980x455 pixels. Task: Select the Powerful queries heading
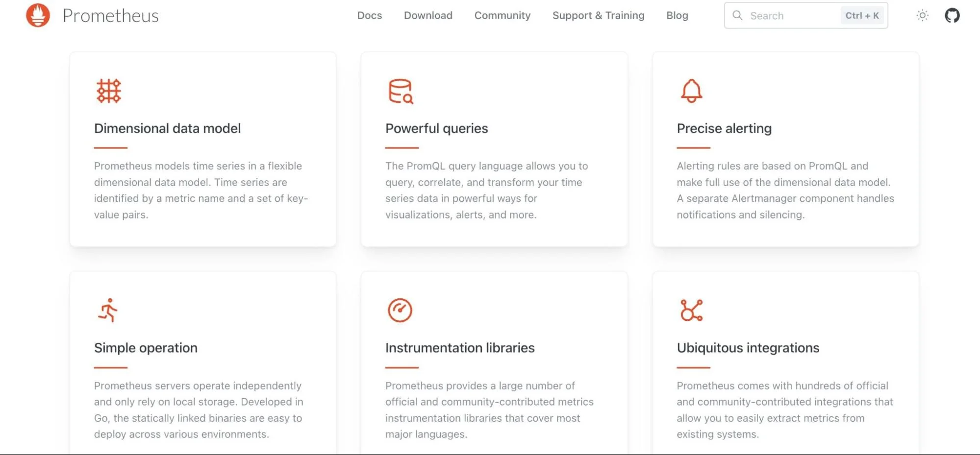tap(436, 128)
